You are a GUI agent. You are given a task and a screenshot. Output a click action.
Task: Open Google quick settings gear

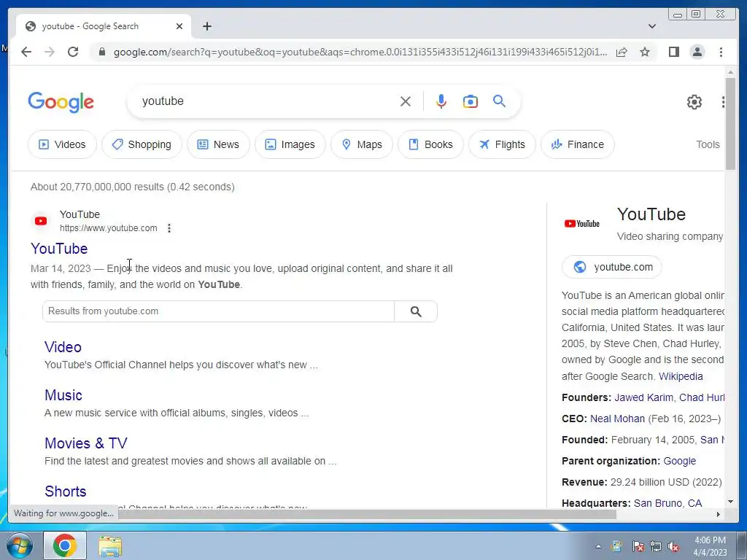tap(694, 101)
